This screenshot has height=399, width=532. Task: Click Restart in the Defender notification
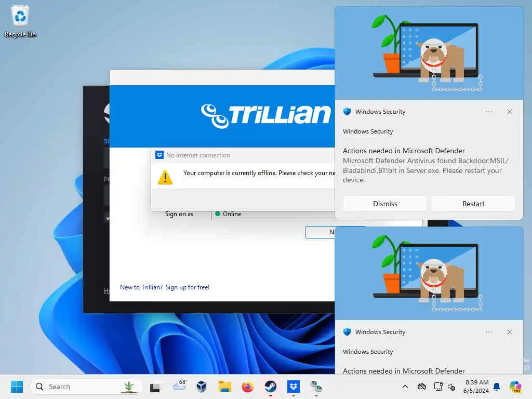473,204
